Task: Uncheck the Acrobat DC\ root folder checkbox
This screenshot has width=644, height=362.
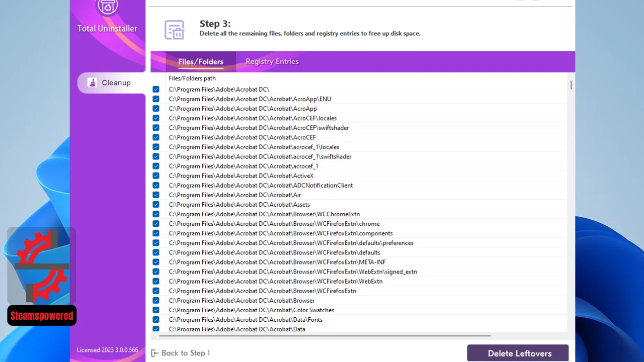Action: coord(156,89)
